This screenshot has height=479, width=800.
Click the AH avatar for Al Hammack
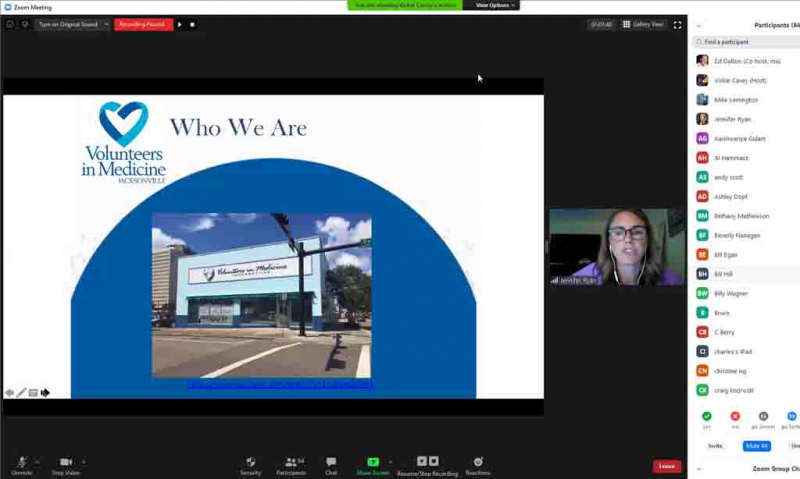(702, 158)
